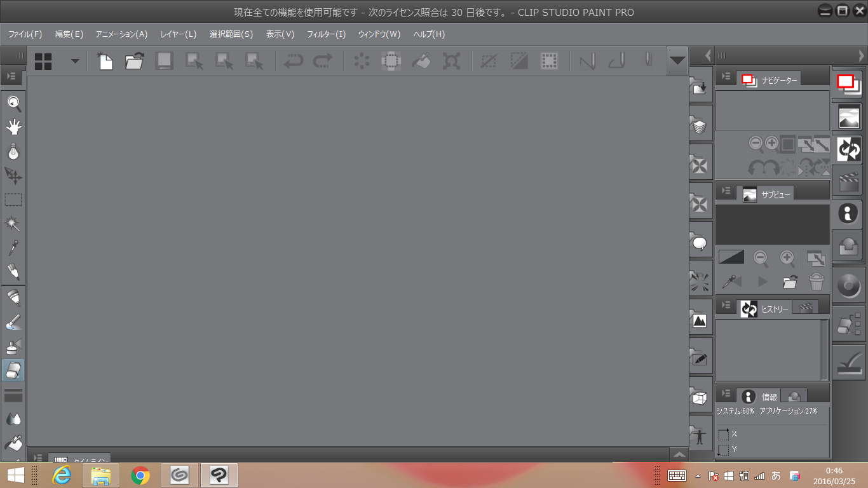Open Internet Explorer from the taskbar
This screenshot has width=868, height=488.
(x=62, y=475)
